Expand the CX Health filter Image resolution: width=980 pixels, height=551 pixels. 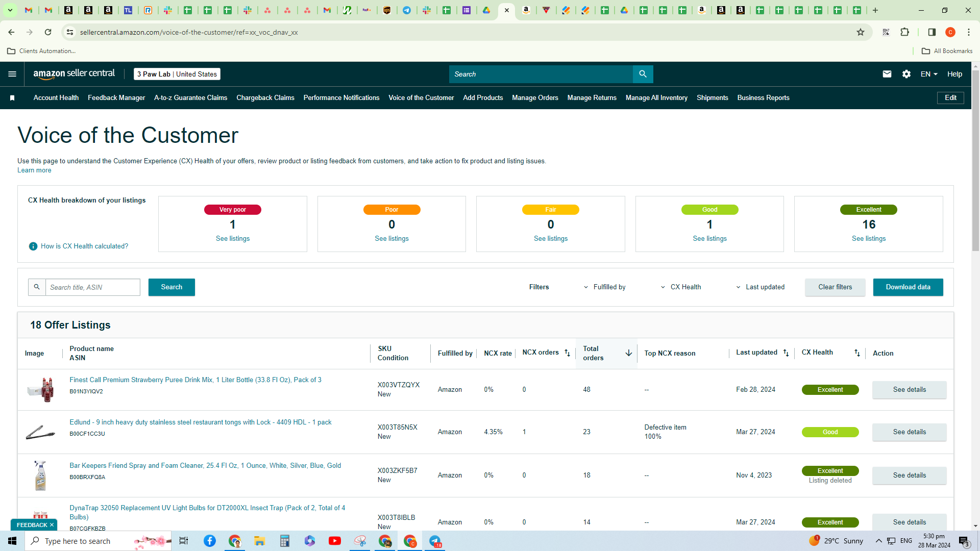pos(681,287)
